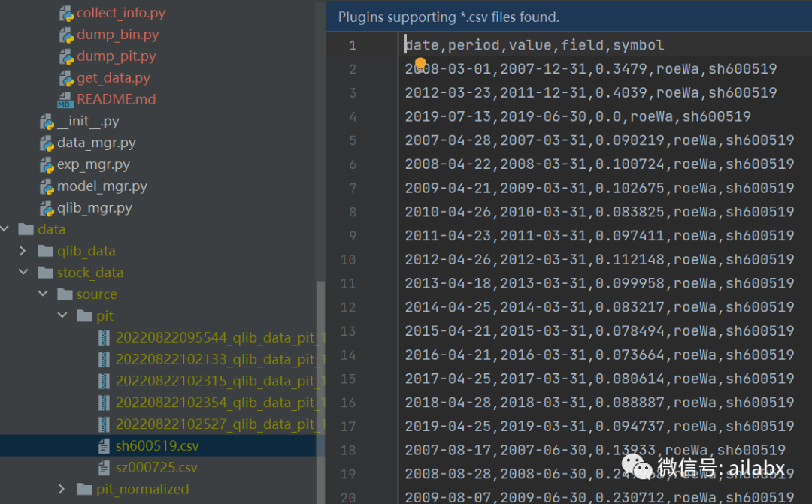Screen dimensions: 812x504
Task: Select README.md in the project tree
Action: tap(117, 99)
